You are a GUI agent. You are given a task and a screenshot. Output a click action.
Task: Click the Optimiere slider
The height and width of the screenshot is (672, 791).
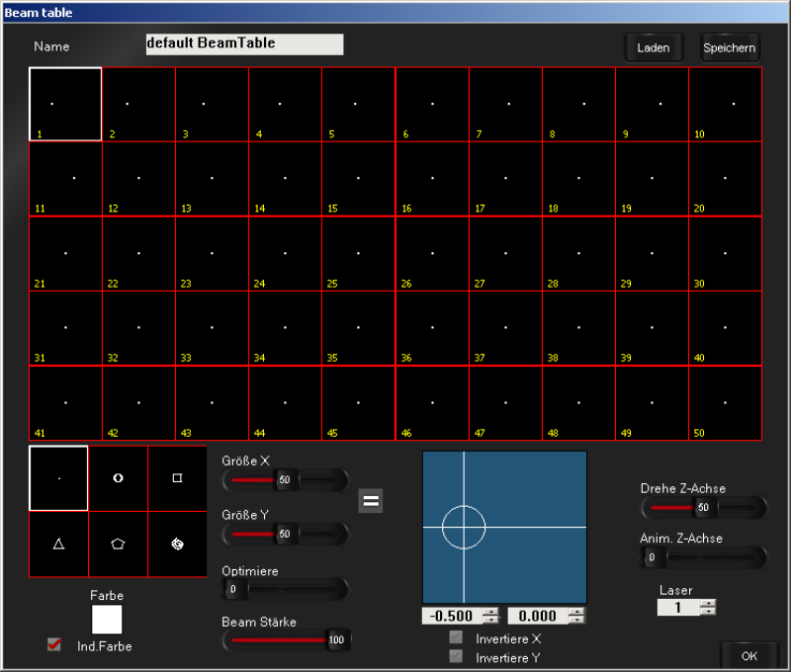(286, 589)
